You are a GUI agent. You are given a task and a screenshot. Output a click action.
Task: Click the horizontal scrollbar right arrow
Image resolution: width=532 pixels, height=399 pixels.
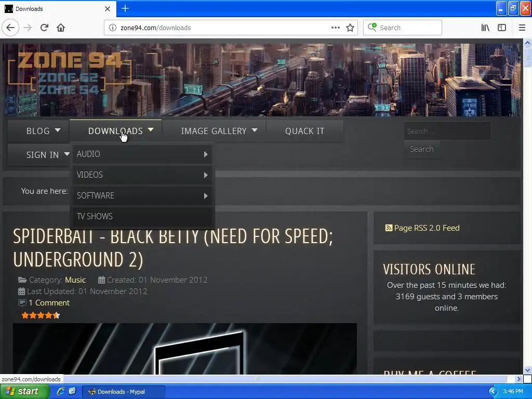pyautogui.click(x=518, y=379)
